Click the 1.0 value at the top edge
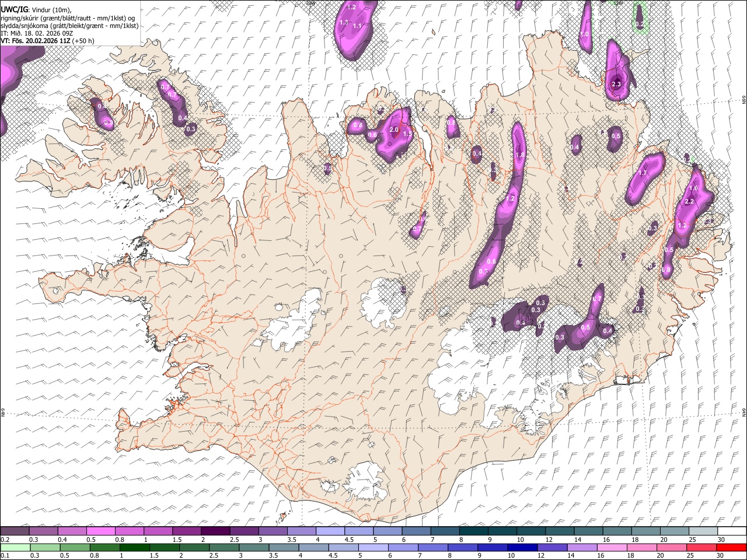The image size is (747, 560). click(584, 34)
